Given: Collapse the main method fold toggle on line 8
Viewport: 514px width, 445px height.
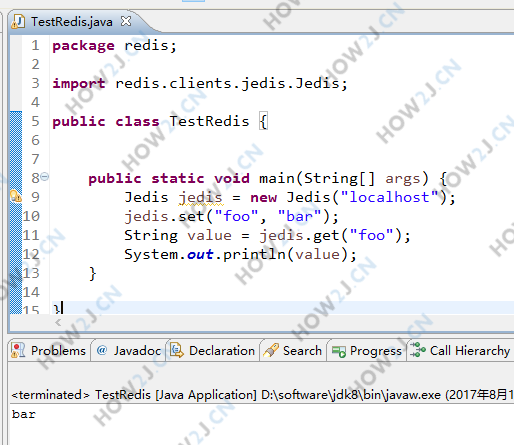Looking at the screenshot, I should pos(45,176).
